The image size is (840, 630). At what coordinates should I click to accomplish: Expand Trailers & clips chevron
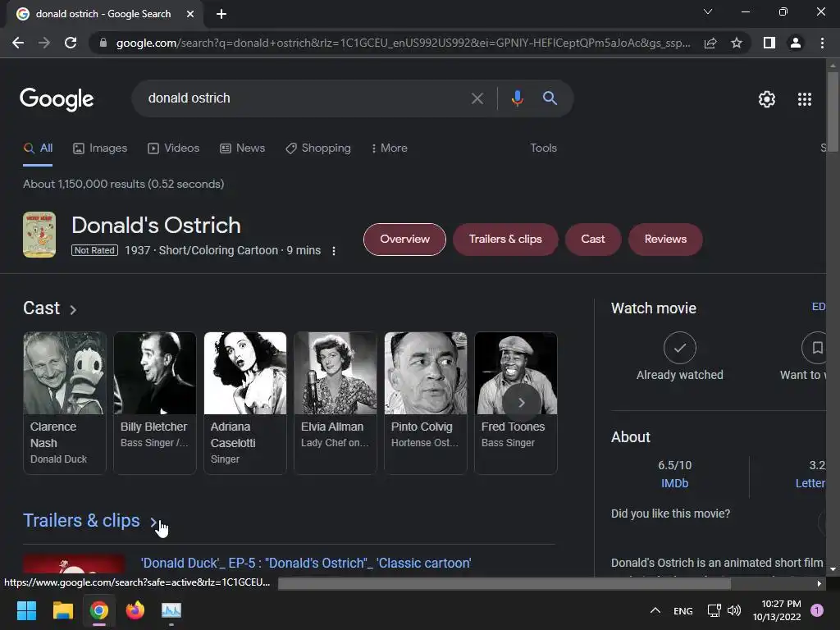pyautogui.click(x=153, y=522)
